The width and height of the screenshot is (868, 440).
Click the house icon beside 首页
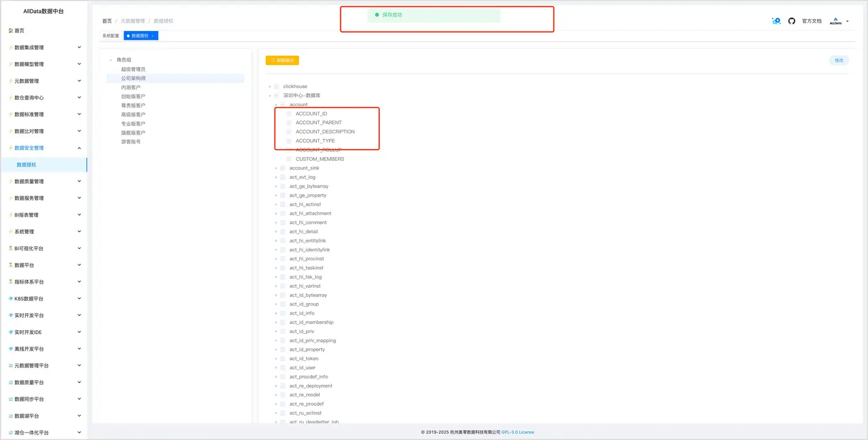(11, 30)
